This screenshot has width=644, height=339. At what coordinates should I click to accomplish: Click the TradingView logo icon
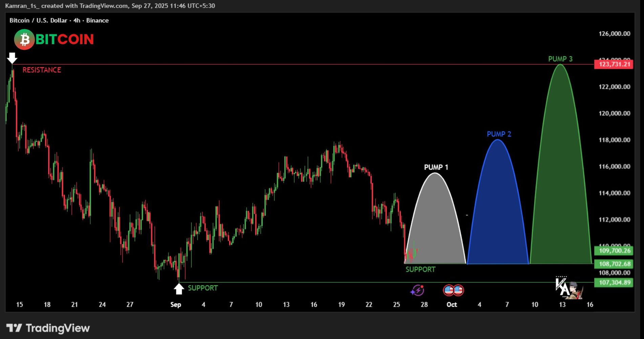(14, 328)
